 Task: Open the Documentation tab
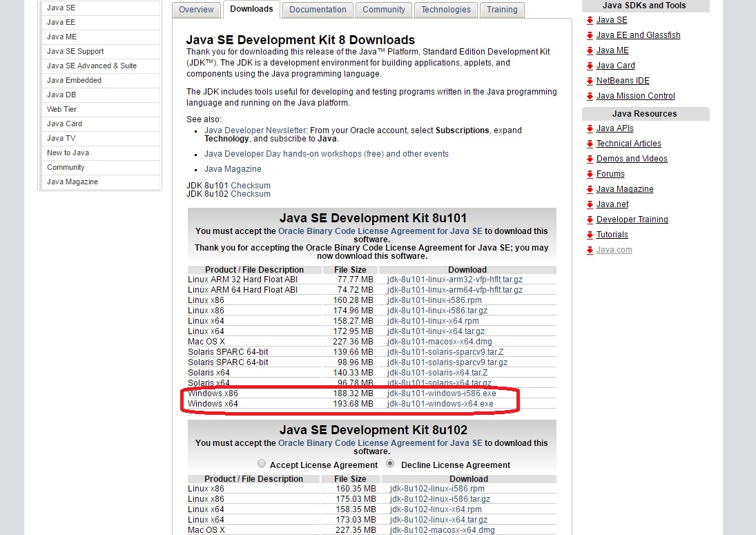click(x=318, y=10)
